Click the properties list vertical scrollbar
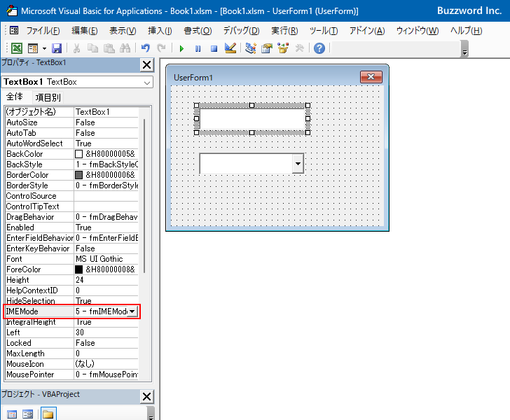 144,196
